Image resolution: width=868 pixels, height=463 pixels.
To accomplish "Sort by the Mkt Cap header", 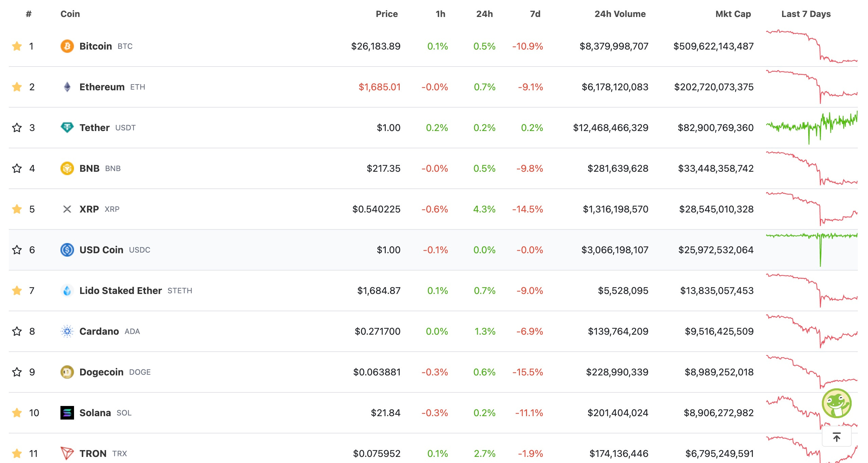I will pos(733,14).
